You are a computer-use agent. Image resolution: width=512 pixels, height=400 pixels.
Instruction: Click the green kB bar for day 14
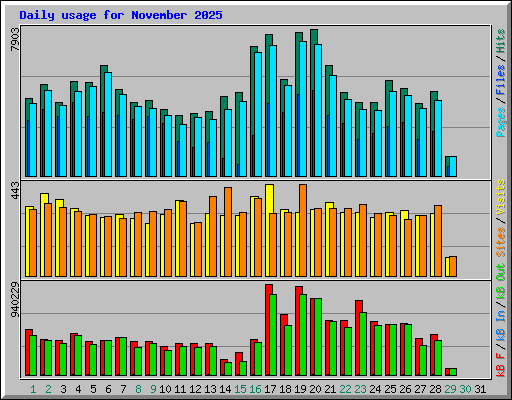(x=228, y=369)
